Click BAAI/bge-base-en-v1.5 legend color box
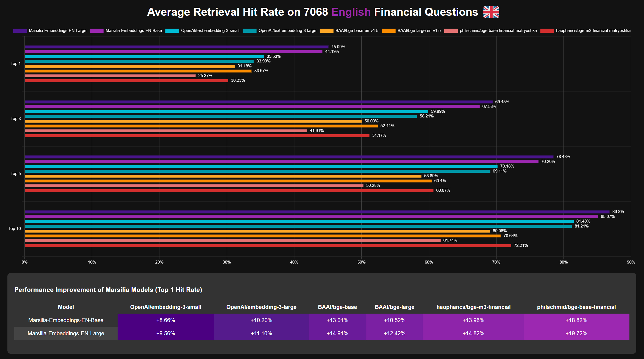 point(326,31)
